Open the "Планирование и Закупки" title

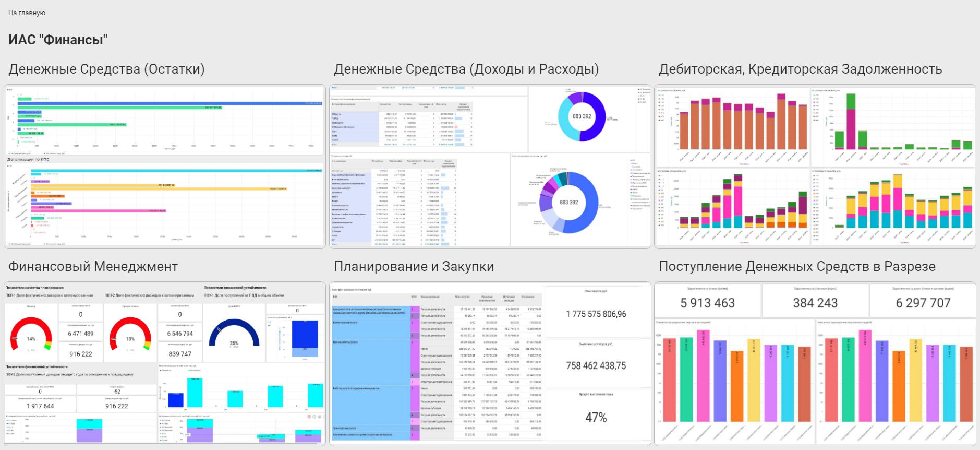pyautogui.click(x=414, y=266)
